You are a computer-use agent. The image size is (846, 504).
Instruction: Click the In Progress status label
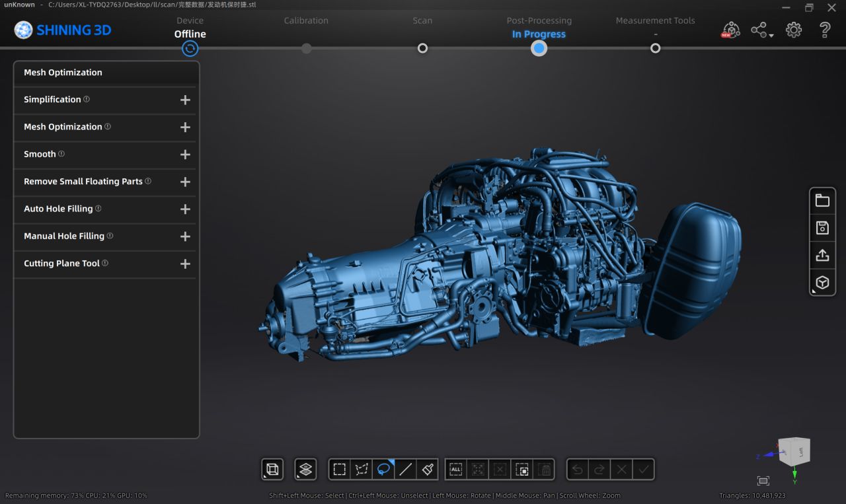tap(539, 34)
